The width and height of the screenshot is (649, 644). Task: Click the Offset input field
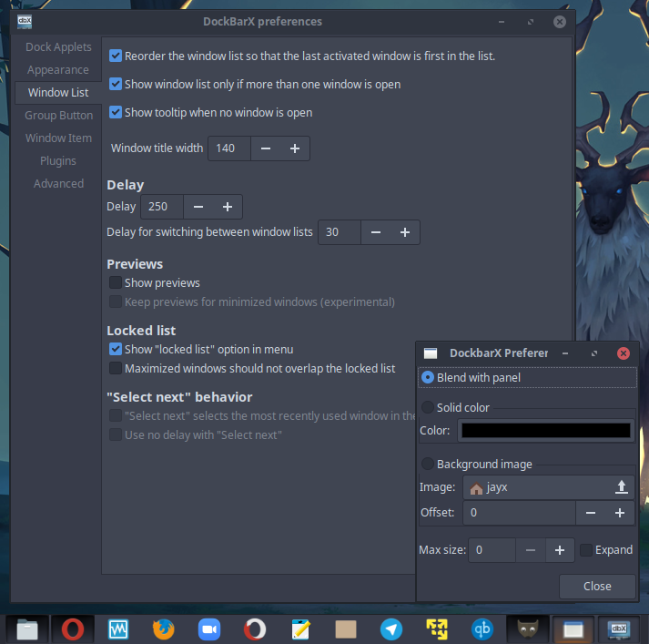519,513
